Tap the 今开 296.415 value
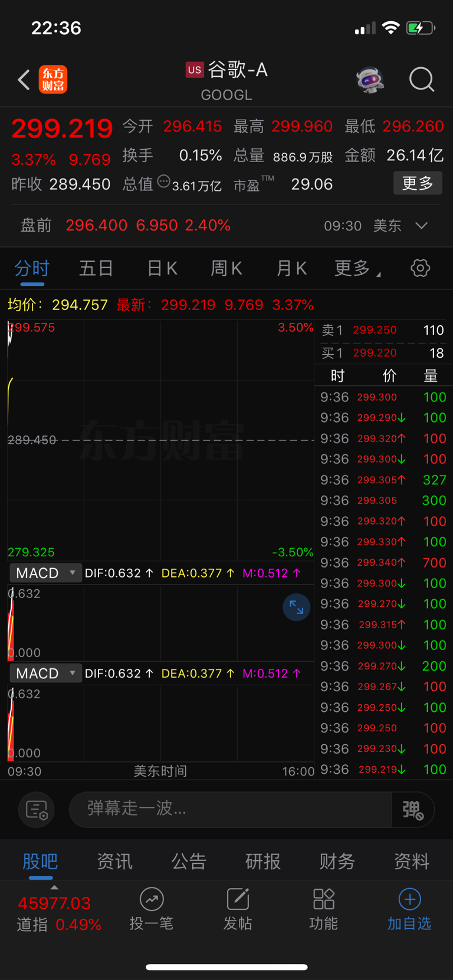Viewport: 453px width, 980px height. (x=192, y=126)
